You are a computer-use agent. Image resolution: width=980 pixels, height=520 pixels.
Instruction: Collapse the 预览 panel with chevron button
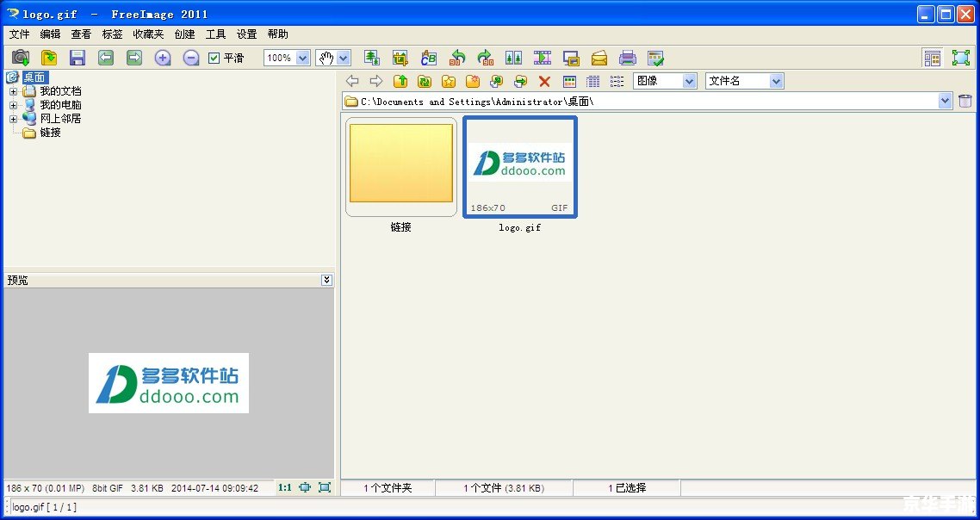coord(327,280)
